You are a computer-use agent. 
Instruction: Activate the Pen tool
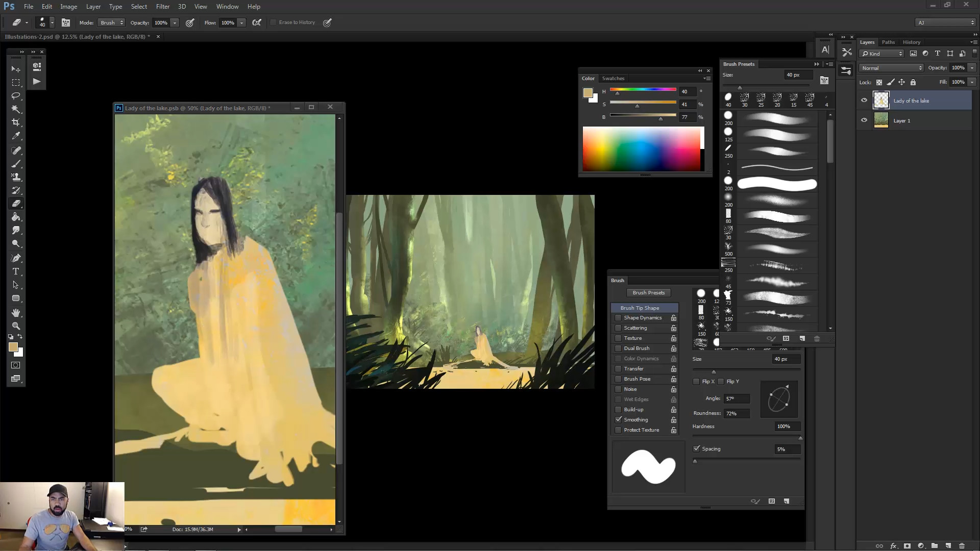pos(16,258)
